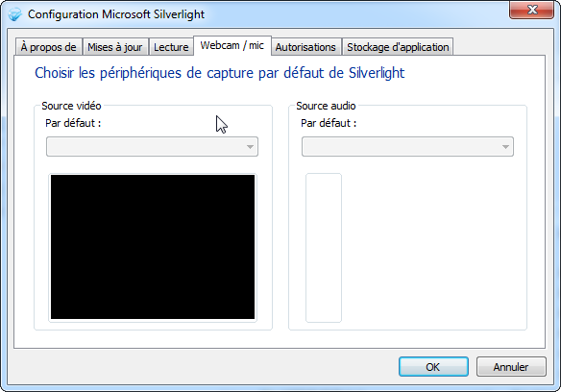Click the blue heading about capture devices
This screenshot has height=392, width=561.
[219, 73]
